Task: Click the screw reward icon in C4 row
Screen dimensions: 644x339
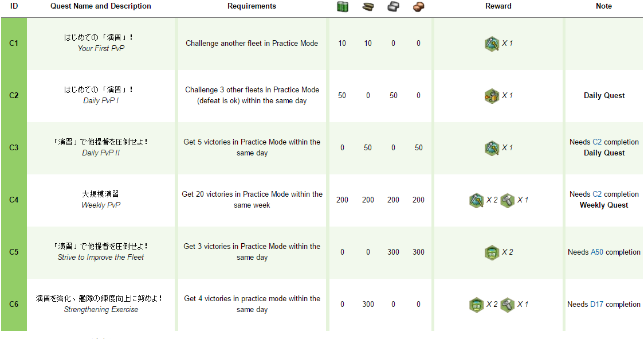Action: click(x=508, y=200)
